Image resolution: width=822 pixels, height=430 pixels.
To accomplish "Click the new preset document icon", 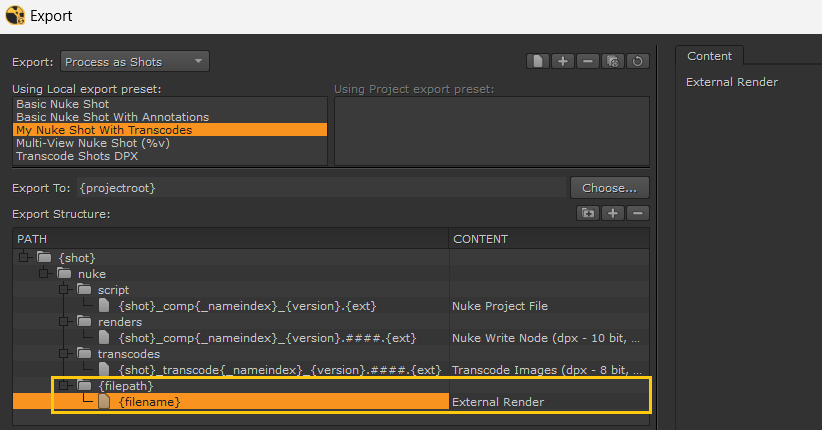I will (538, 62).
